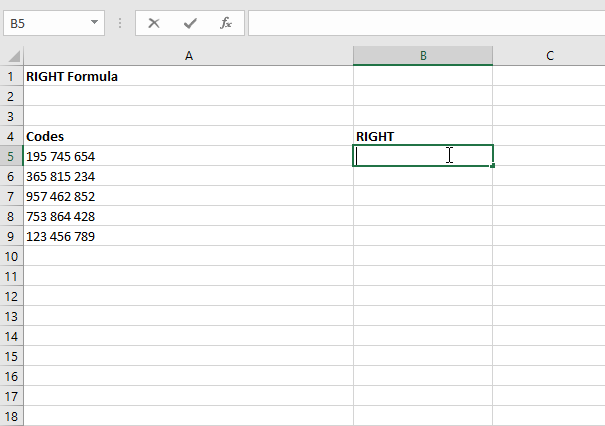
Task: Select column A header
Action: pyautogui.click(x=189, y=56)
